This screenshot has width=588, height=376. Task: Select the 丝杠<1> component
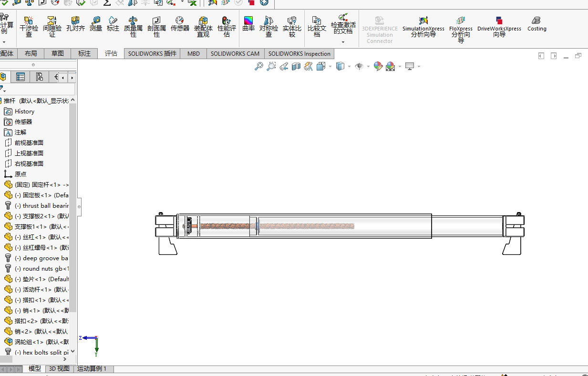click(x=37, y=237)
